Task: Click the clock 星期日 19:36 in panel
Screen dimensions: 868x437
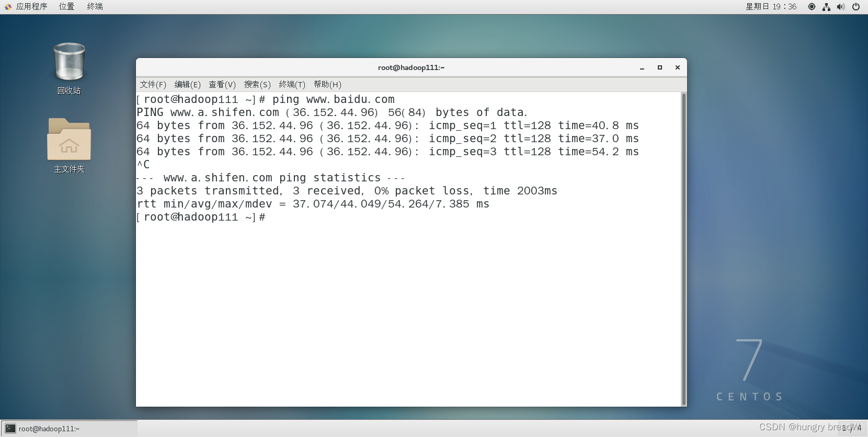Action: coord(771,7)
